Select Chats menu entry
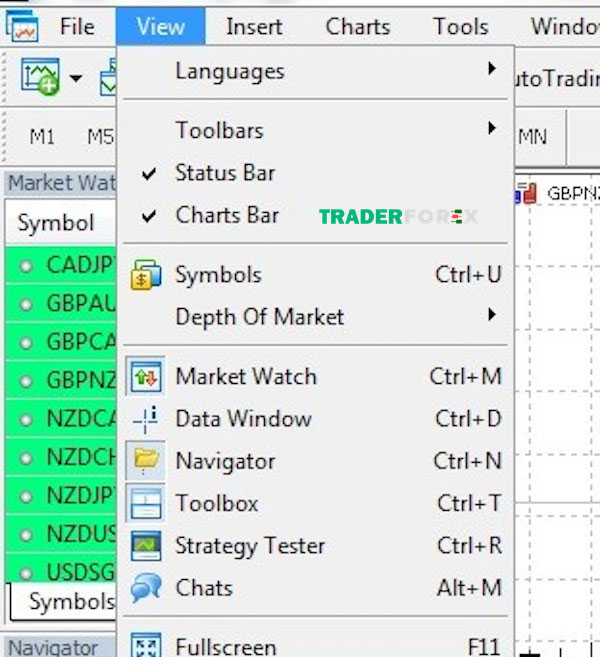This screenshot has height=657, width=609. point(315,588)
